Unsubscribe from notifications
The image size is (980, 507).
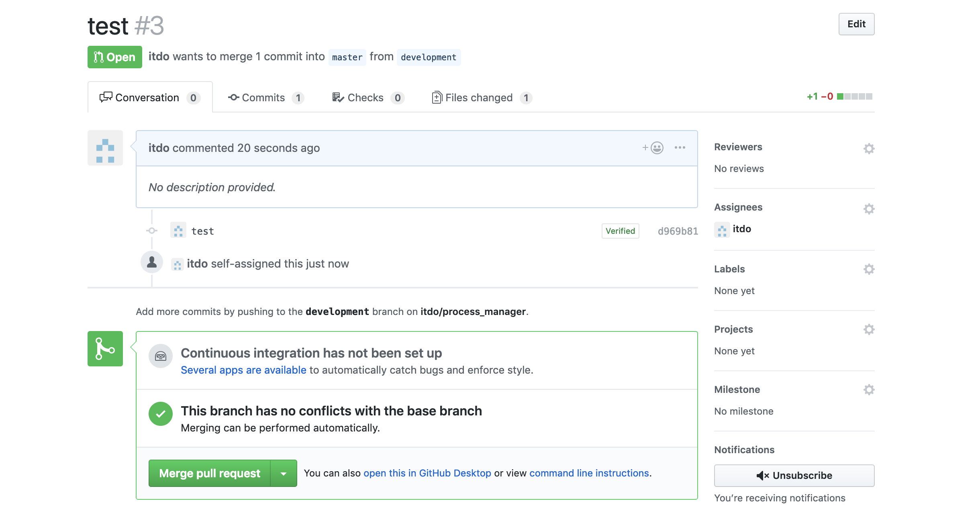point(794,476)
